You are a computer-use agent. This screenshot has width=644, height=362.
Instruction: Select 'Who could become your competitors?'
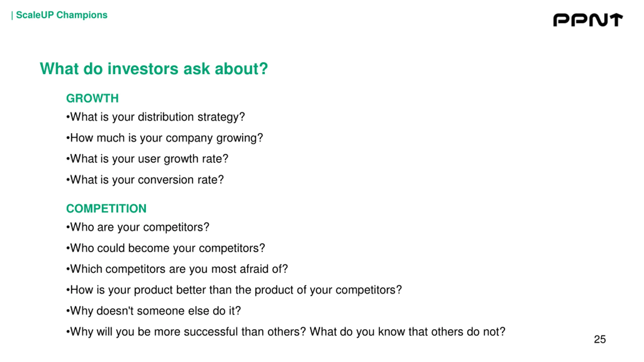(166, 248)
